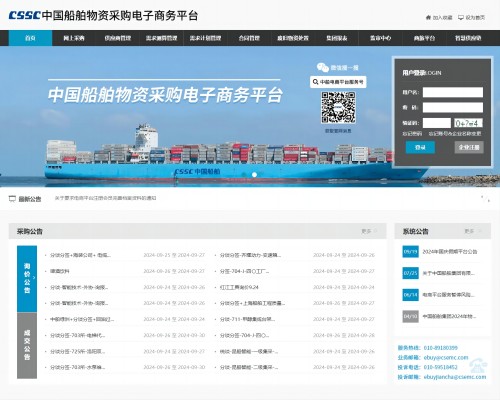
Task: Open the 725所 procurement notice
Action: point(77,351)
